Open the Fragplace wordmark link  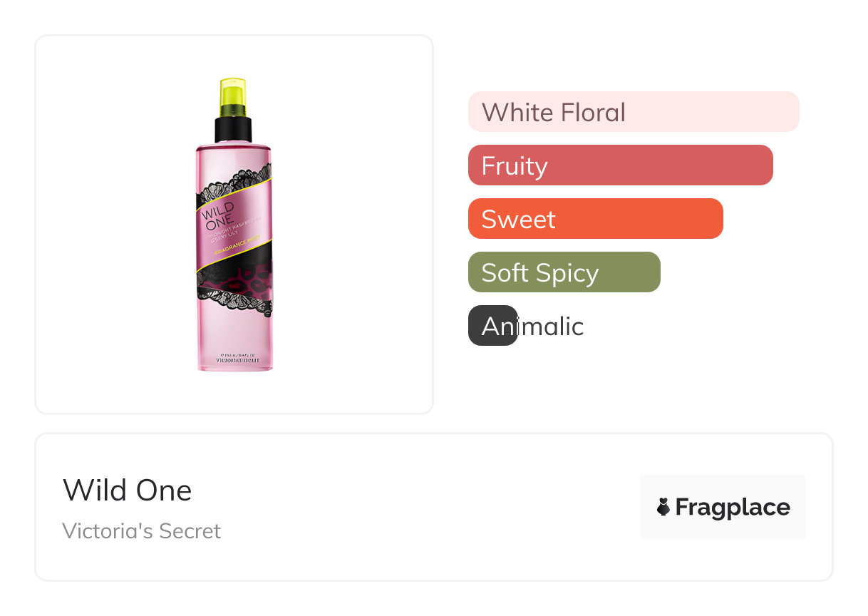(732, 507)
